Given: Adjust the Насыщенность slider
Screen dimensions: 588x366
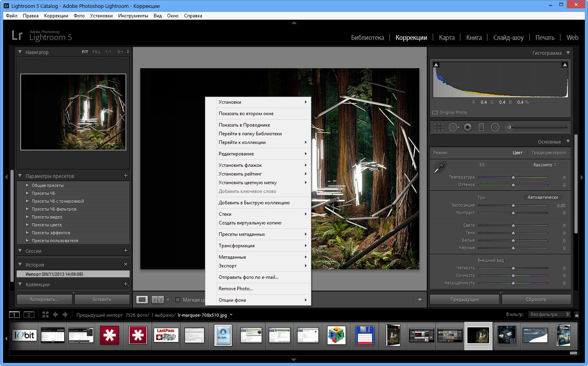Looking at the screenshot, I should coord(513,283).
